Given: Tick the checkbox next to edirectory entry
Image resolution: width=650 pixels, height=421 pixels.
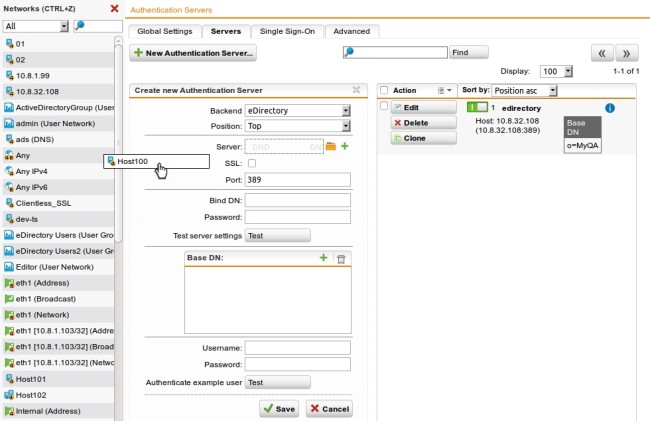Looking at the screenshot, I should [x=385, y=107].
